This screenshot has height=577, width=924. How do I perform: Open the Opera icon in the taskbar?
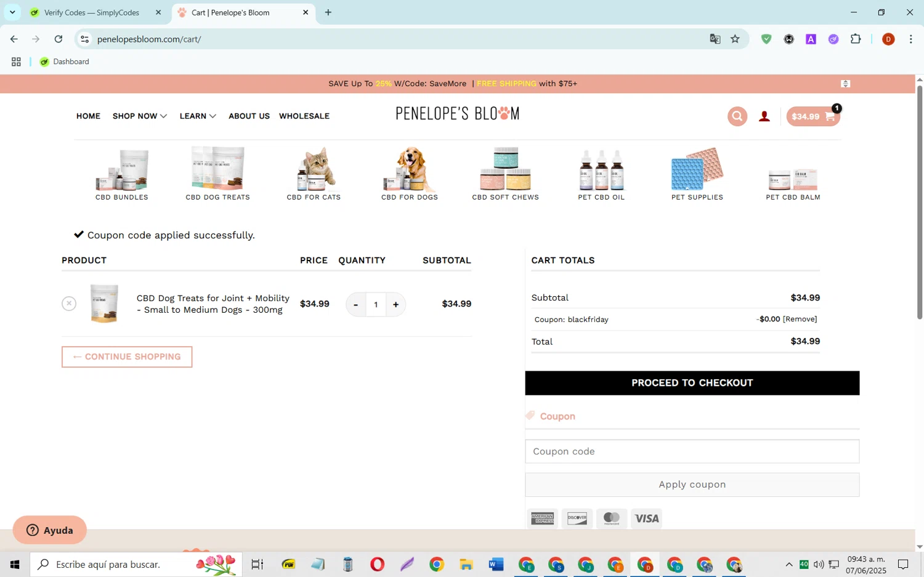(x=378, y=564)
